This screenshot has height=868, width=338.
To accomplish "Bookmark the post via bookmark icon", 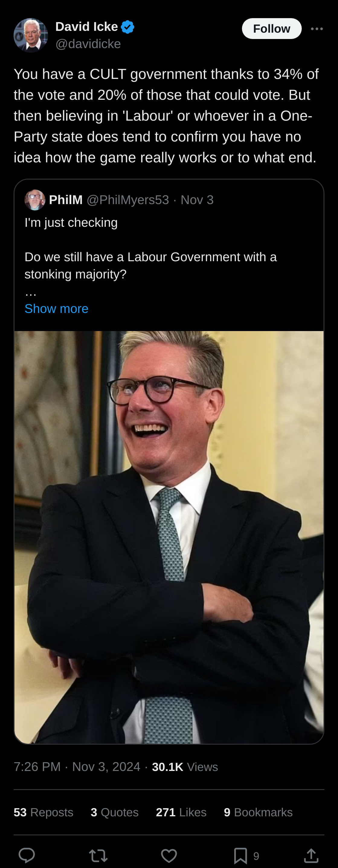I will point(240,856).
